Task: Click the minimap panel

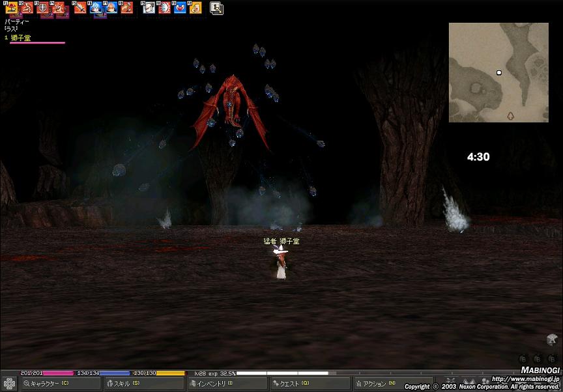Action: 498,72
